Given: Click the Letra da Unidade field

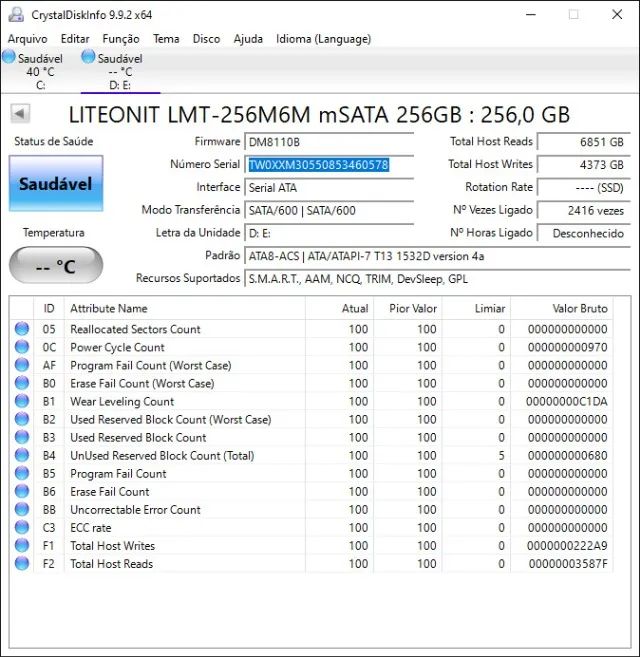Looking at the screenshot, I should [x=329, y=233].
